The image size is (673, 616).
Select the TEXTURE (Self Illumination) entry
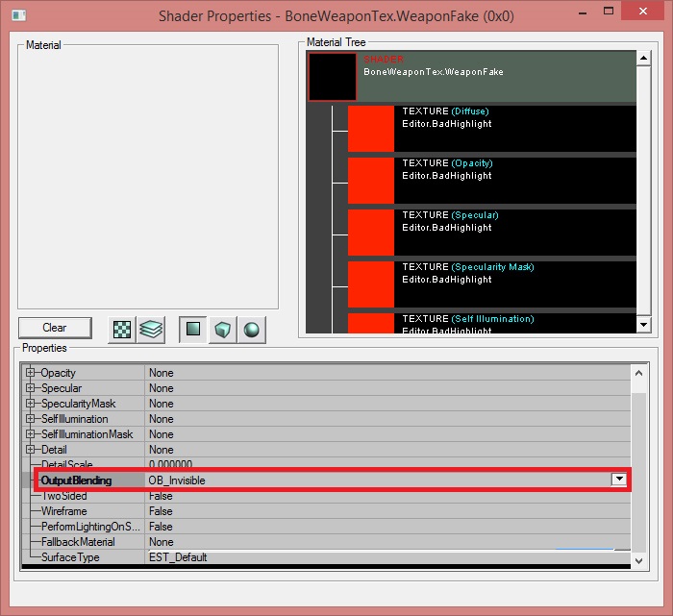click(515, 323)
